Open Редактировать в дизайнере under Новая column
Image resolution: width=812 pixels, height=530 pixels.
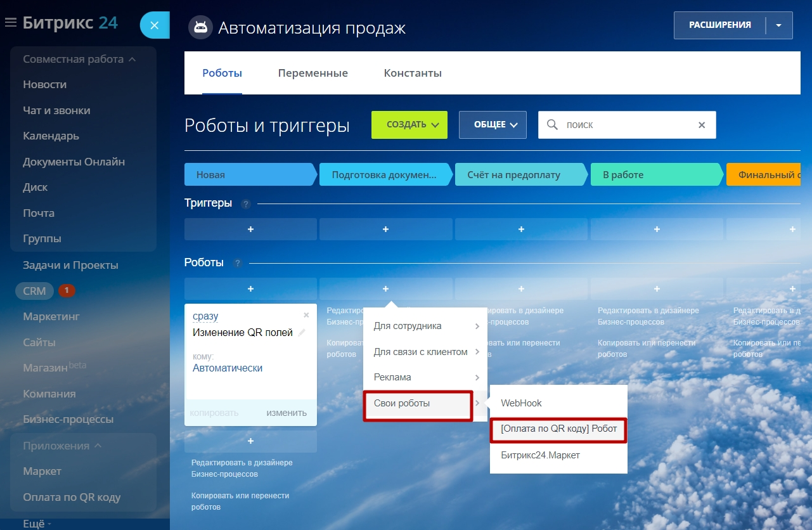[242, 468]
